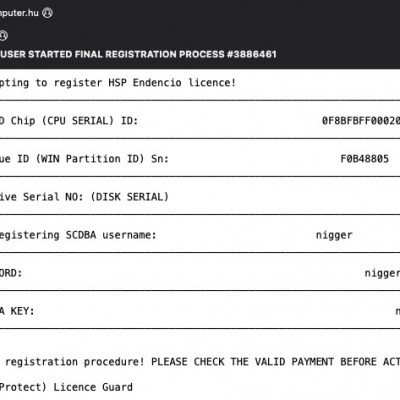
Task: Click the 0F8BFBFF0002 serial value
Action: tap(361, 121)
